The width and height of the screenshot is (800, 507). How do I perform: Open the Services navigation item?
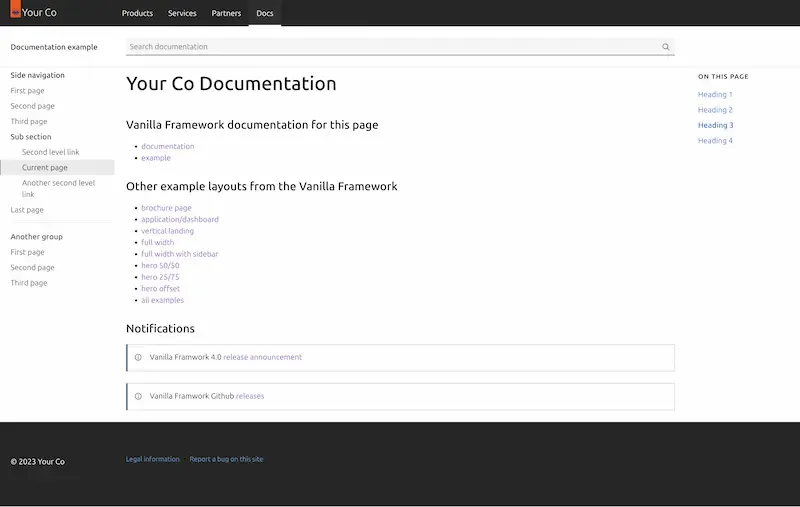[182, 13]
